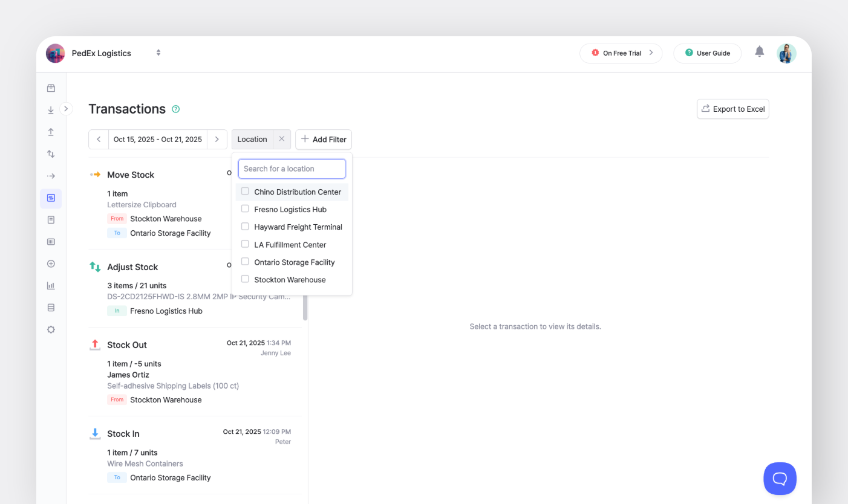Click the location search input field
Image resolution: width=848 pixels, height=504 pixels.
point(292,169)
